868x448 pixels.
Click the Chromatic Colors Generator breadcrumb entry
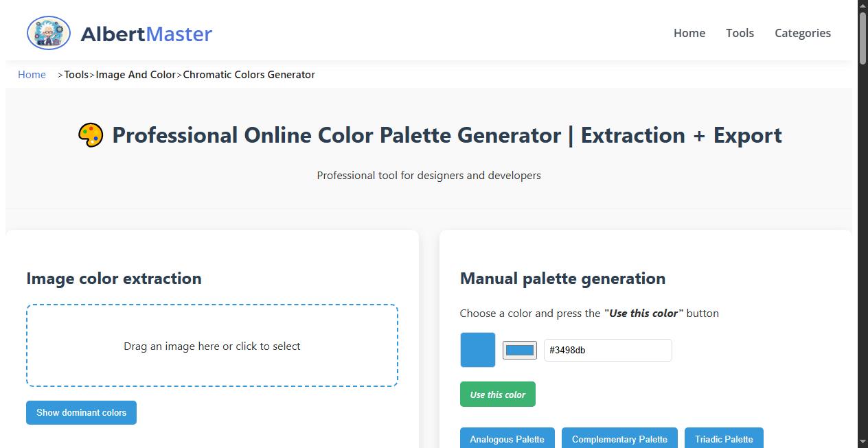point(249,74)
